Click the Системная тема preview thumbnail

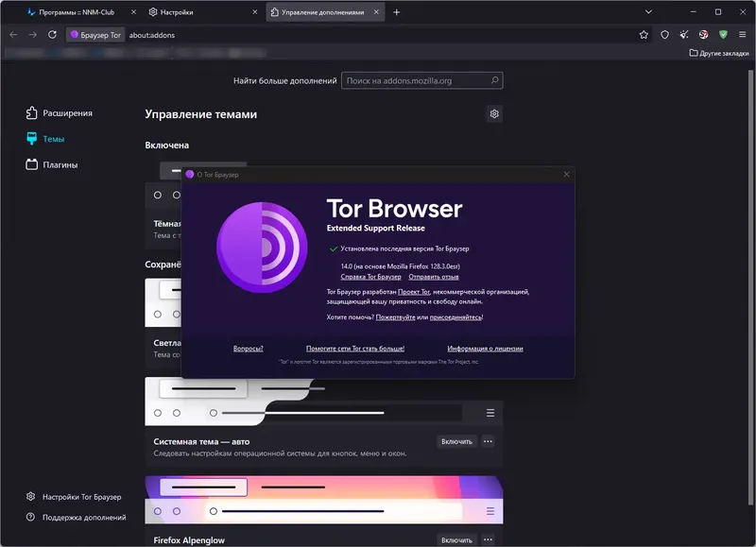tap(323, 402)
